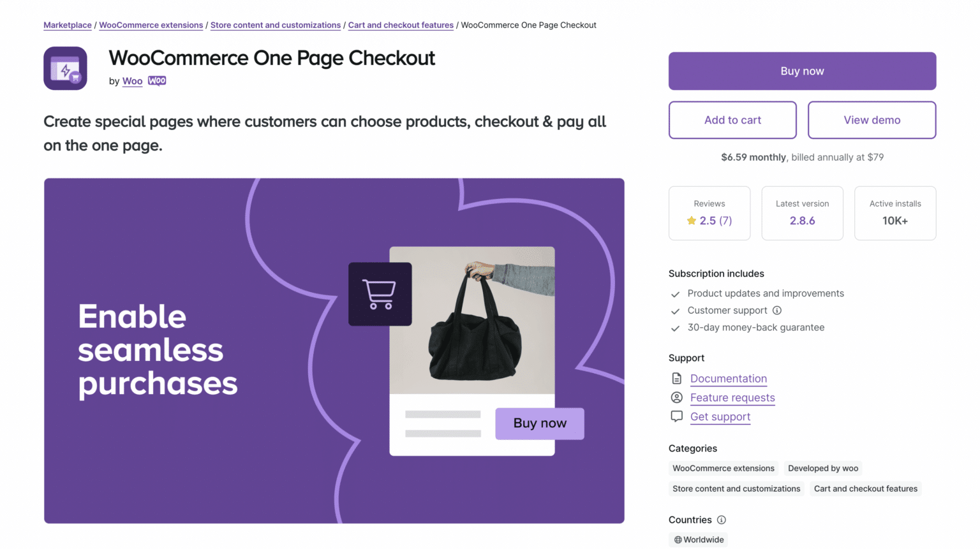
Task: Open the View demo page
Action: pos(872,120)
